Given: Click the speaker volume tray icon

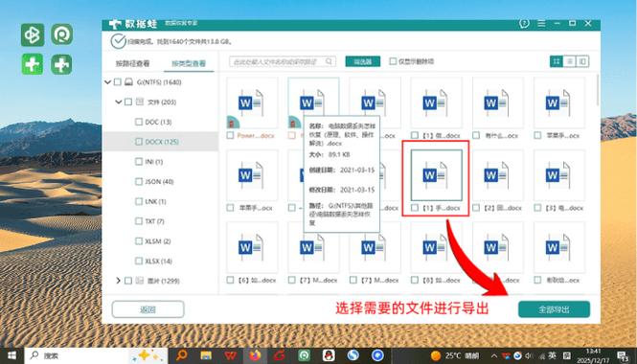Looking at the screenshot, I should point(530,356).
